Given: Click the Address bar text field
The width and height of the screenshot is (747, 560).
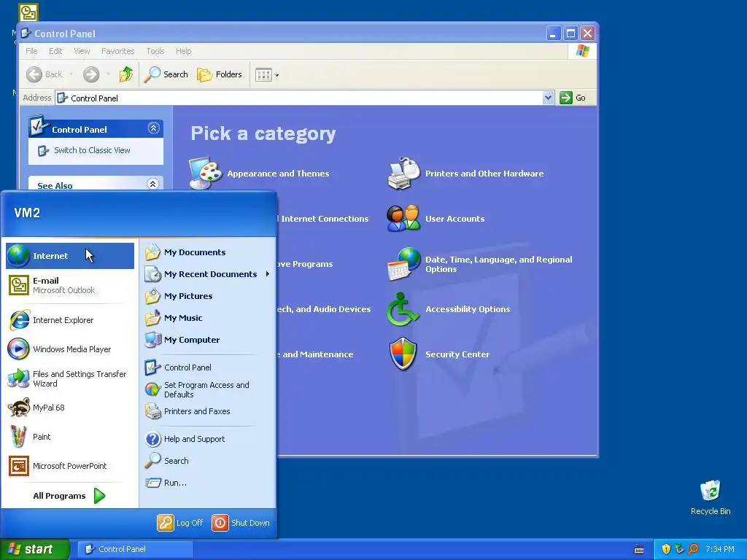Looking at the screenshot, I should (299, 98).
